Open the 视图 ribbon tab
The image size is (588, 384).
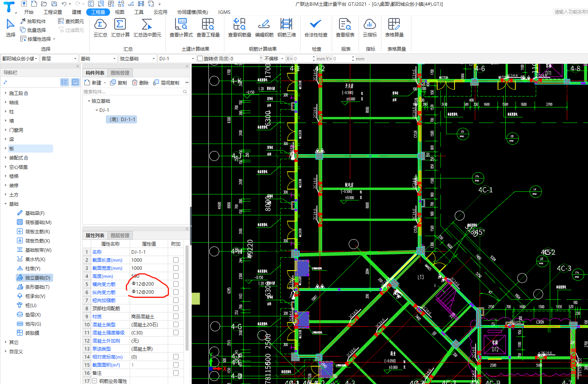[119, 12]
